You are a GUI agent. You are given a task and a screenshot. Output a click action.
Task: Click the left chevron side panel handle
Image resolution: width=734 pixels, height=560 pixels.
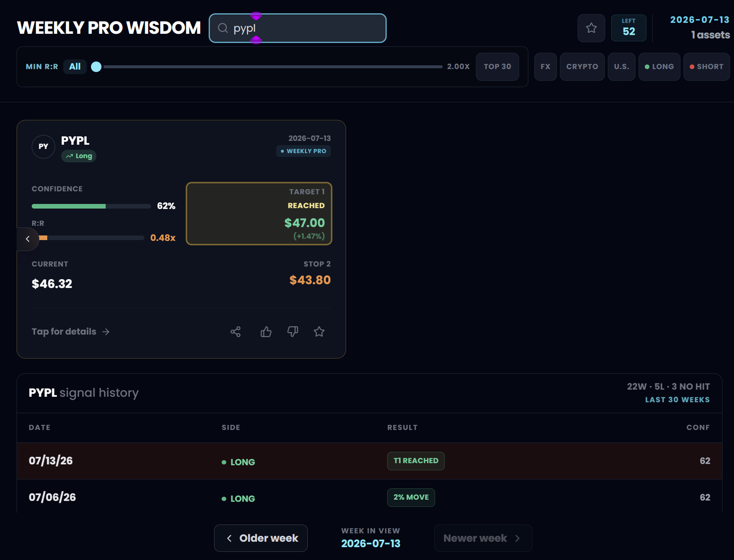click(x=28, y=239)
